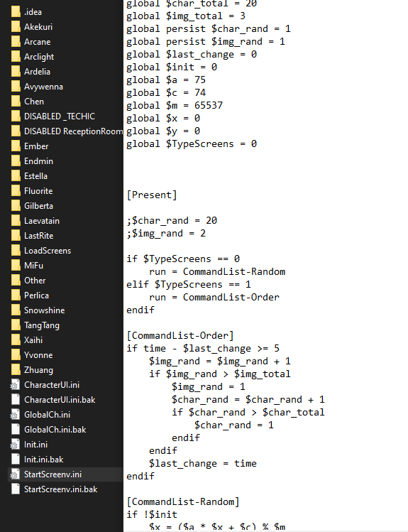Click the Yvonne folder name
The height and width of the screenshot is (532, 408).
(38, 355)
